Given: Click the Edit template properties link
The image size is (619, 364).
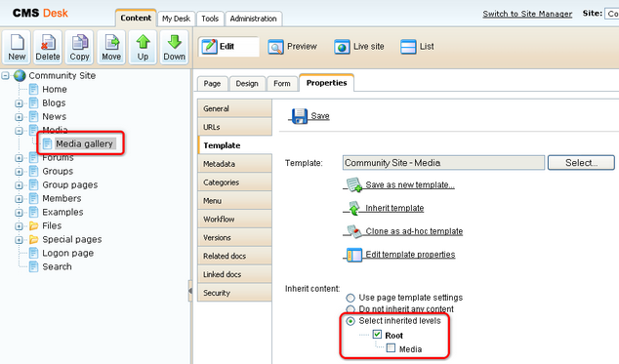Looking at the screenshot, I should [x=410, y=255].
